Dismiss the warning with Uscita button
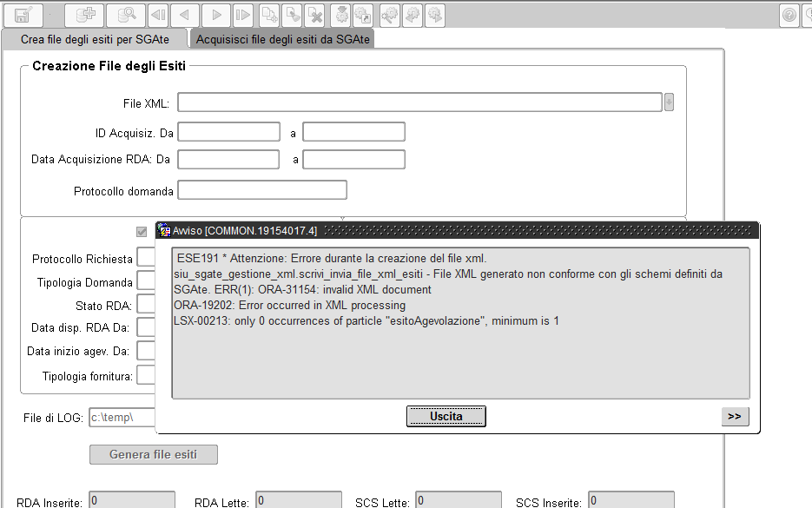 [446, 416]
